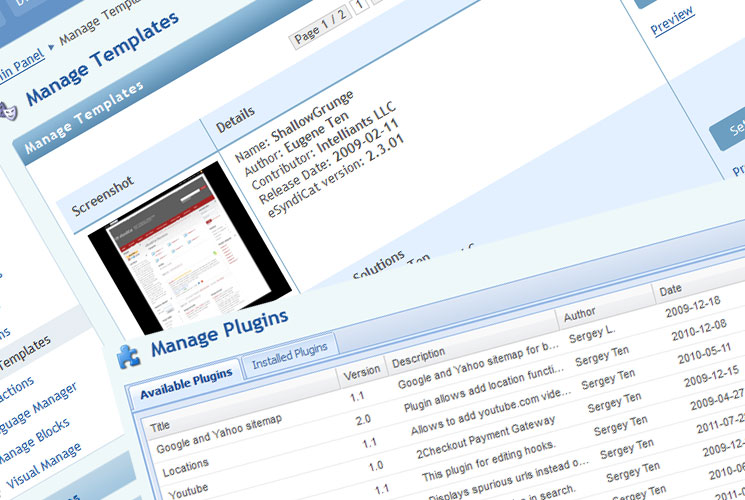Open Visual Manage in the sidebar
The width and height of the screenshot is (745, 500).
point(44,465)
